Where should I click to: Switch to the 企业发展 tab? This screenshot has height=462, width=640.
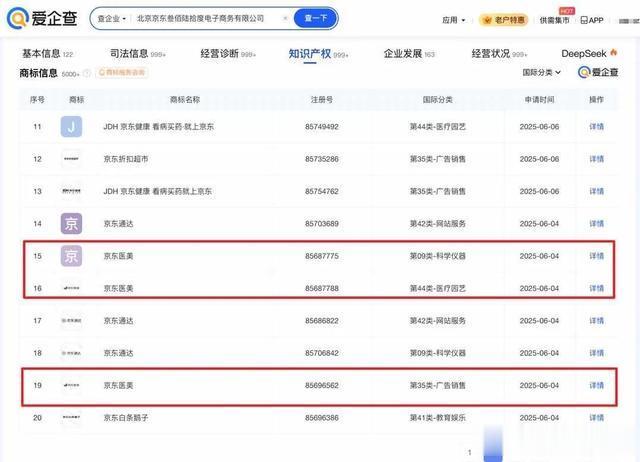click(409, 53)
